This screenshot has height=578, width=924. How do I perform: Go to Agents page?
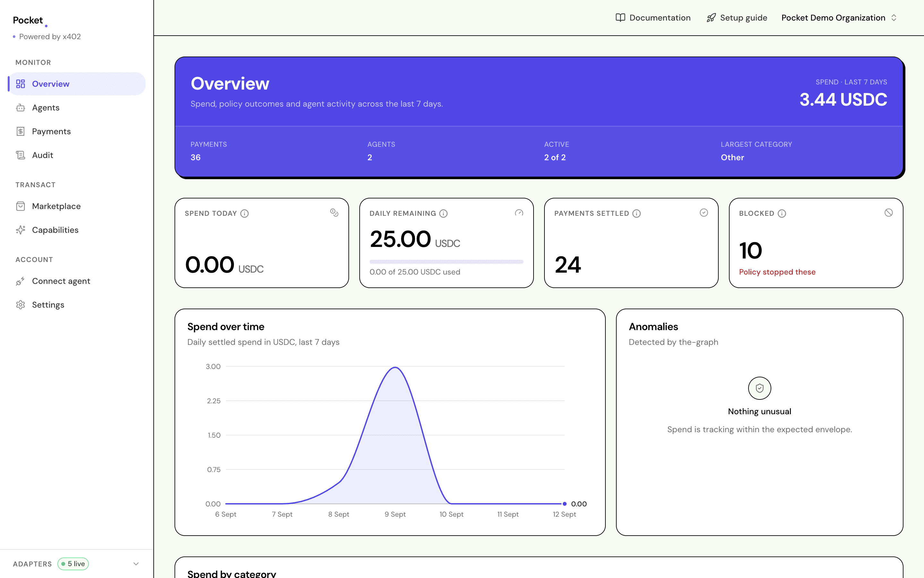point(77,108)
